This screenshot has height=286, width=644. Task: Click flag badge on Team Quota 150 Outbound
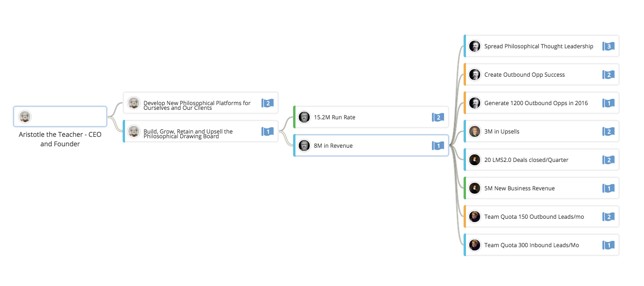coord(608,217)
